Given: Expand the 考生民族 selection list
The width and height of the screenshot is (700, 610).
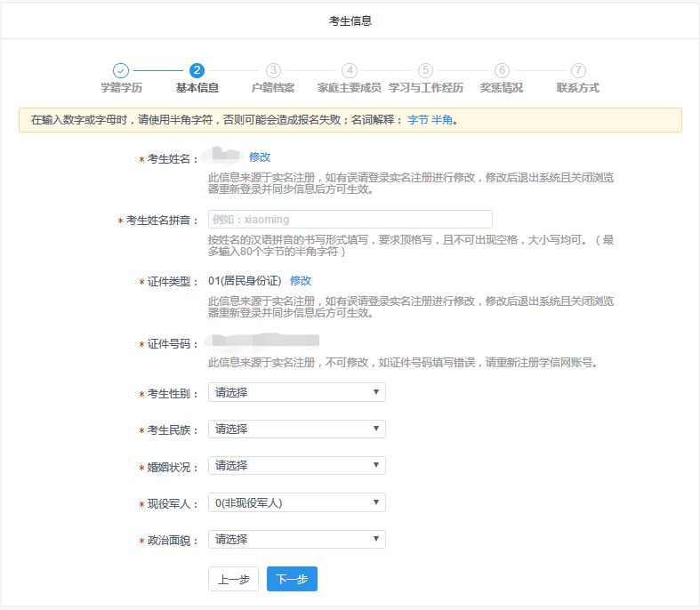Looking at the screenshot, I should point(296,429).
